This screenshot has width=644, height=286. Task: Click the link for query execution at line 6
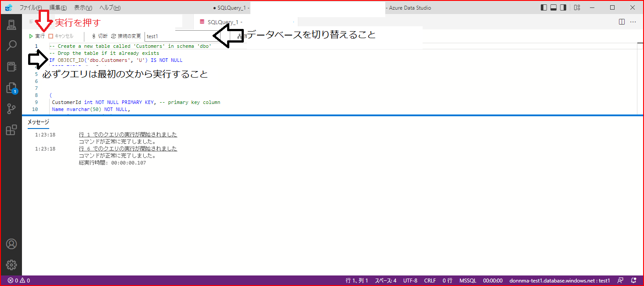(x=128, y=149)
